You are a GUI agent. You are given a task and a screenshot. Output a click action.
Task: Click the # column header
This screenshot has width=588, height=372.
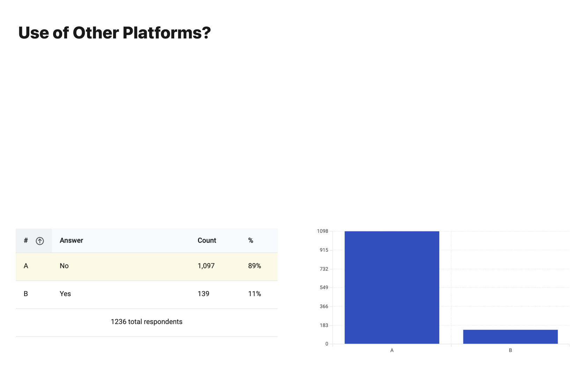tap(26, 241)
